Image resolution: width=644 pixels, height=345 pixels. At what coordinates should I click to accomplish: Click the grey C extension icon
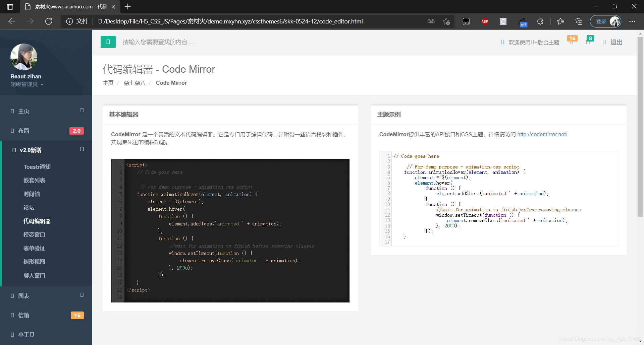click(503, 21)
